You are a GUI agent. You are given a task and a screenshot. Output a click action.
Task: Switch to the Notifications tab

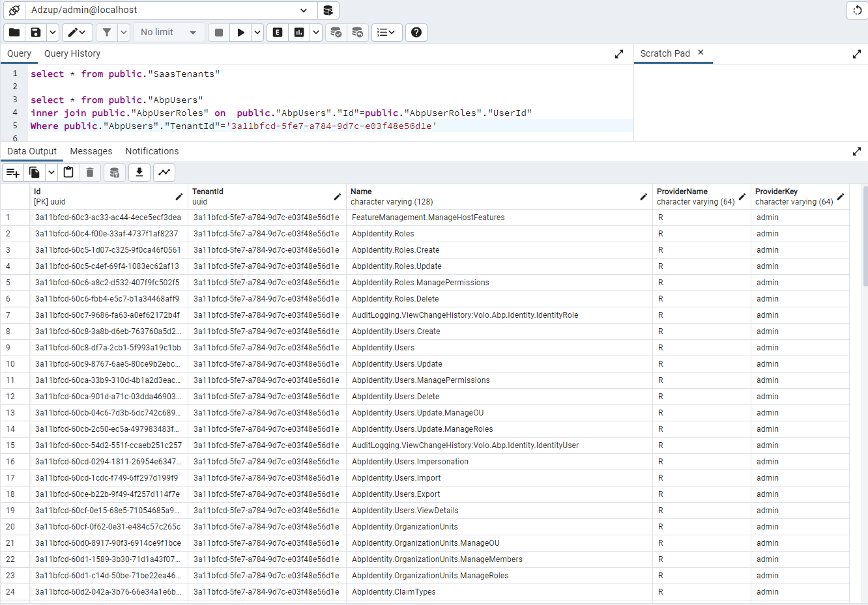coord(152,152)
